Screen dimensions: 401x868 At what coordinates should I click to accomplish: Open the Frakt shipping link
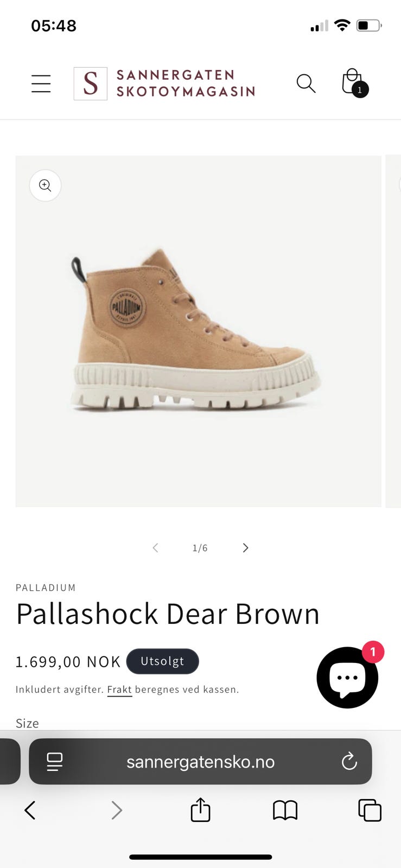119,690
